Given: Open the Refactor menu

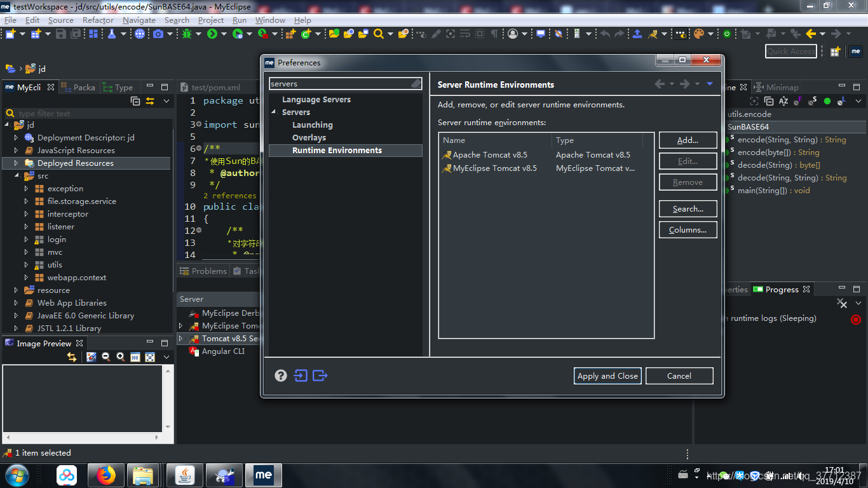Looking at the screenshot, I should (x=98, y=20).
